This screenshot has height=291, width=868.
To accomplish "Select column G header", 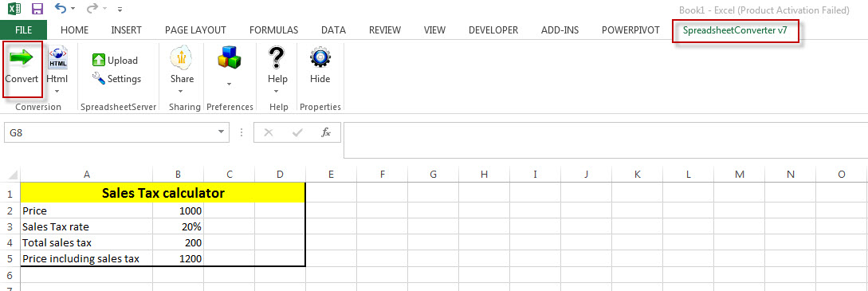I will tap(433, 175).
